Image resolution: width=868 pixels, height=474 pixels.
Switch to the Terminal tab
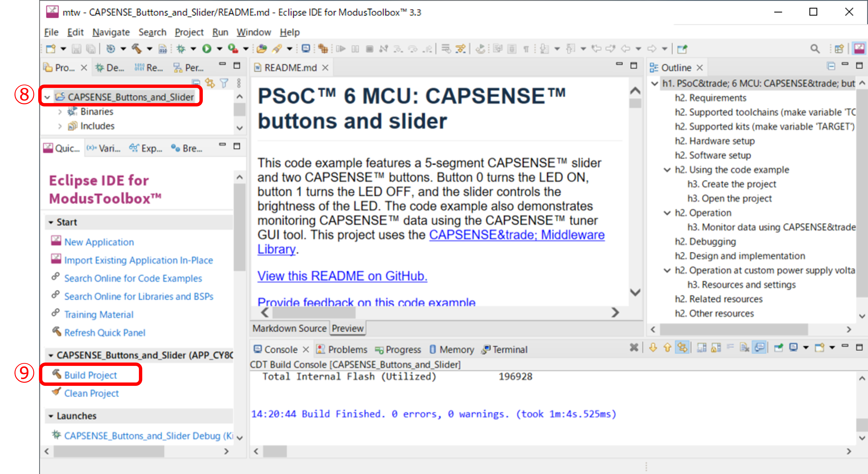(504, 349)
